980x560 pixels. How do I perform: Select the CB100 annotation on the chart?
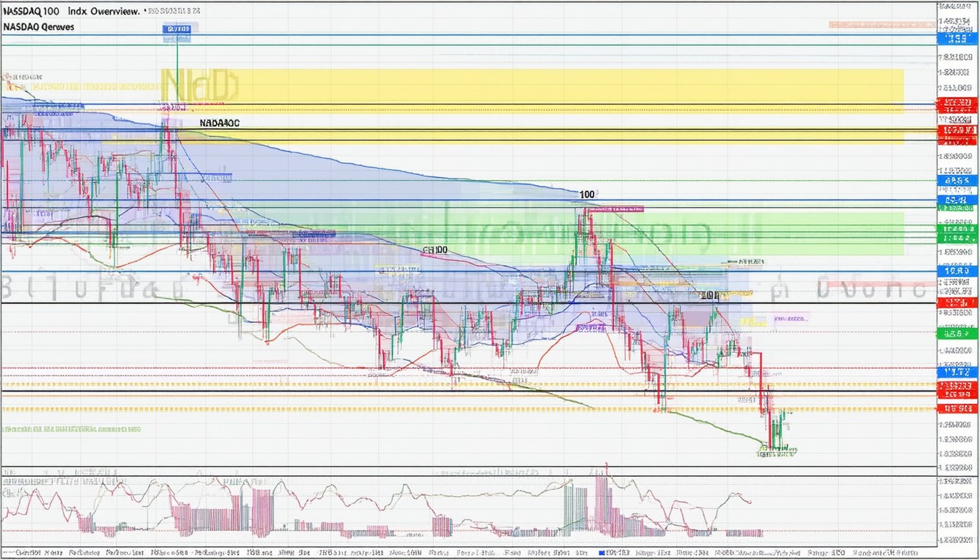[435, 249]
